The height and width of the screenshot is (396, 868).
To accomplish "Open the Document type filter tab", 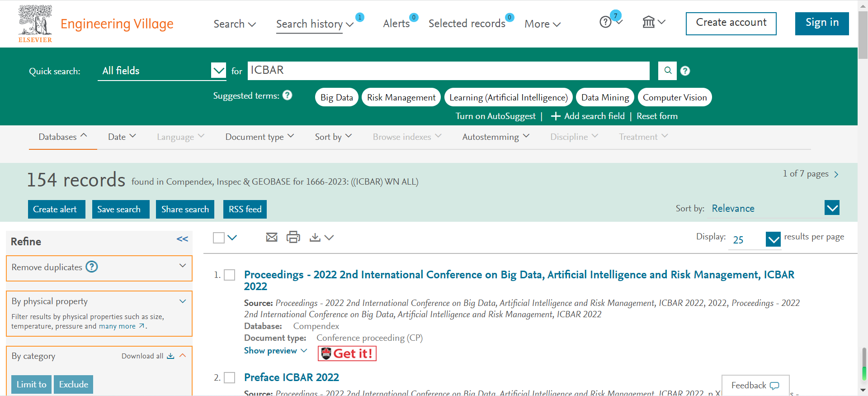I will tap(259, 137).
